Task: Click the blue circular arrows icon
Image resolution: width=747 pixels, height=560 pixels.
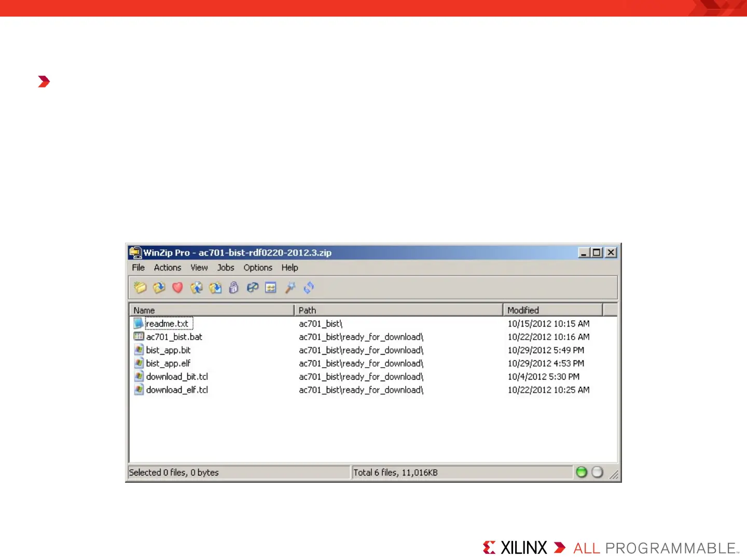Action: pos(309,287)
